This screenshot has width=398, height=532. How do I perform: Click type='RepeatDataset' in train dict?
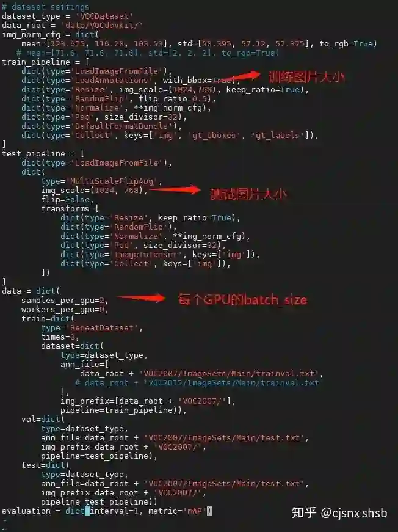click(92, 328)
